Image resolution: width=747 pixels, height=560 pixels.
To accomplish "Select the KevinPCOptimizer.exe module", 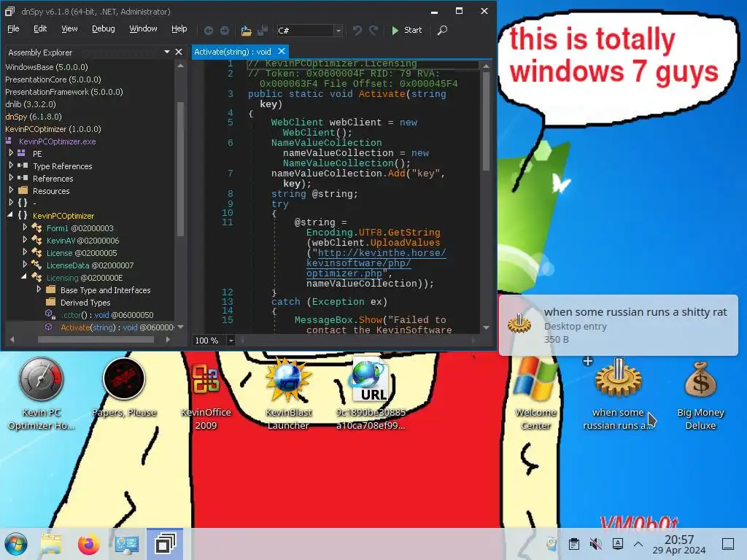I will click(57, 141).
